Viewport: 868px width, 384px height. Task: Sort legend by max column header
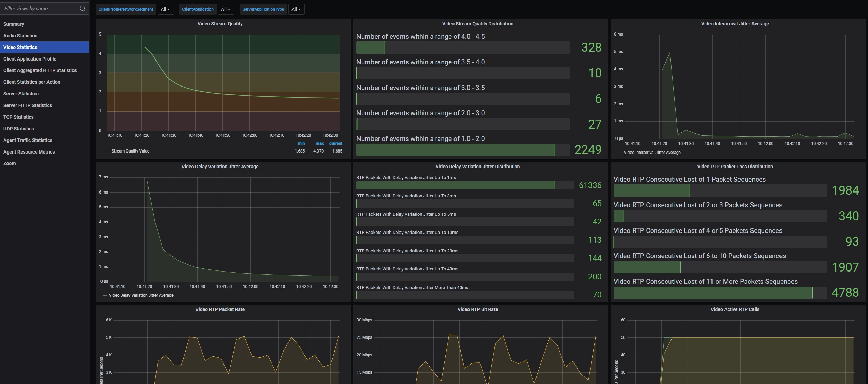pos(320,143)
